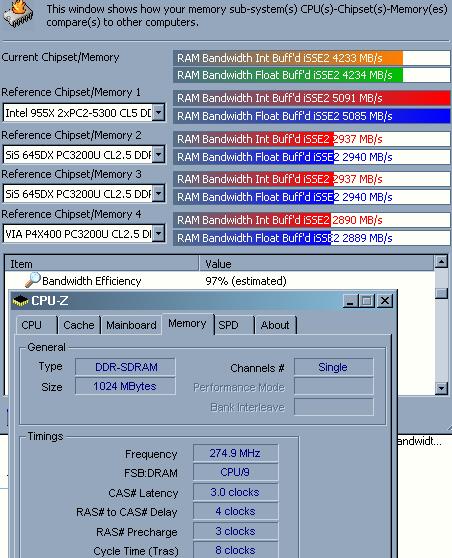Click the DDR-SDRAM type field
Screen dimensions: 452x558
tap(125, 367)
